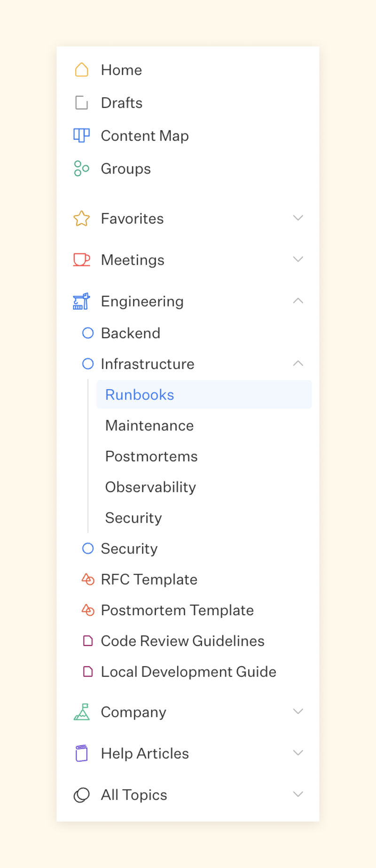Open Content Map via its map icon

coord(81,136)
